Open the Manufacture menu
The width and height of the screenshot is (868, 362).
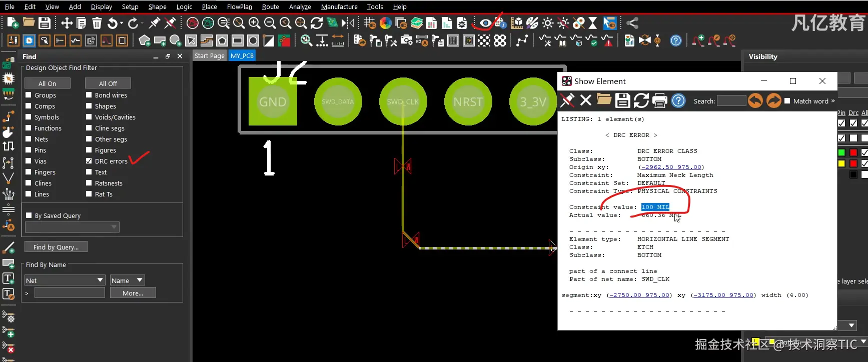pyautogui.click(x=339, y=7)
